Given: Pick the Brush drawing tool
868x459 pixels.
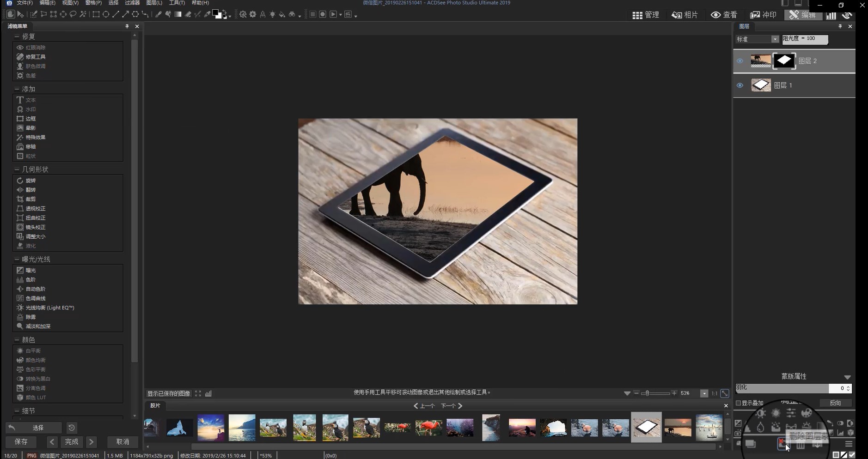Looking at the screenshot, I should coord(159,14).
